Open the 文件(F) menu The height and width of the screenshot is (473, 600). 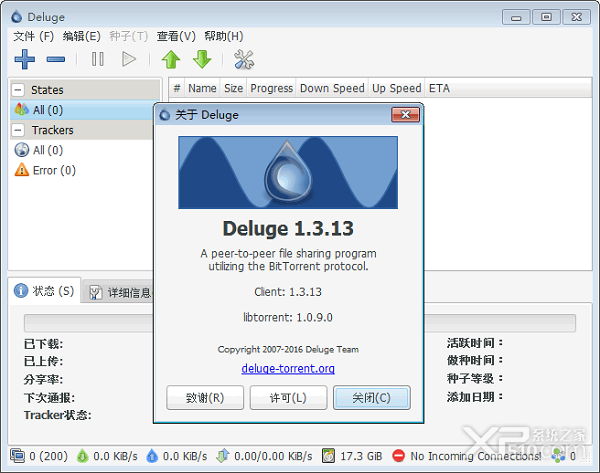(x=33, y=36)
